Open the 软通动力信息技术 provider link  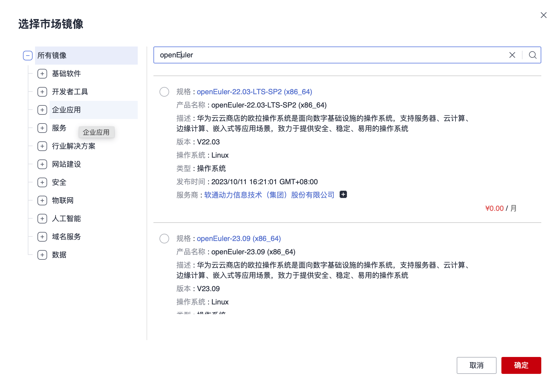point(269,195)
